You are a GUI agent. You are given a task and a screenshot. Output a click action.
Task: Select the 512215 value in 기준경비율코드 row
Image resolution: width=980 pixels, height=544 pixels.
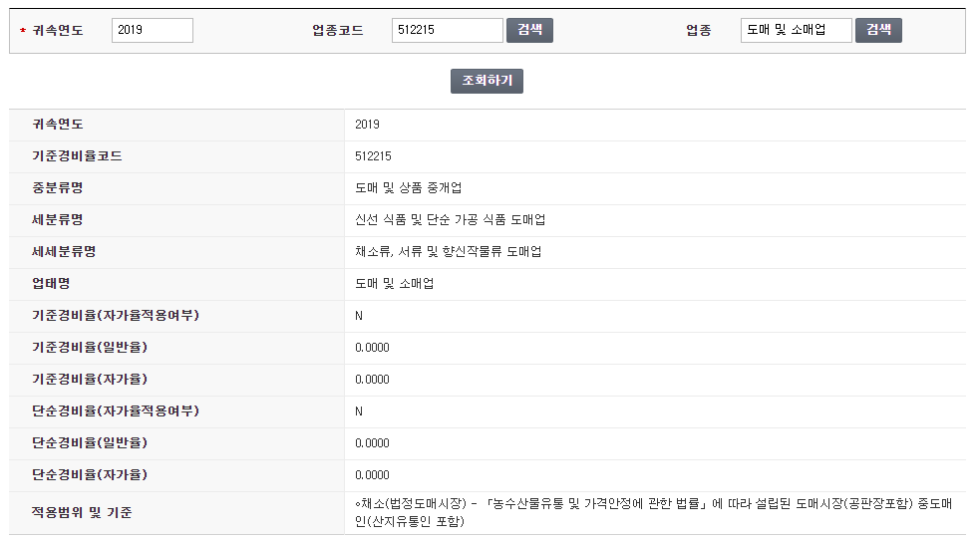point(373,156)
